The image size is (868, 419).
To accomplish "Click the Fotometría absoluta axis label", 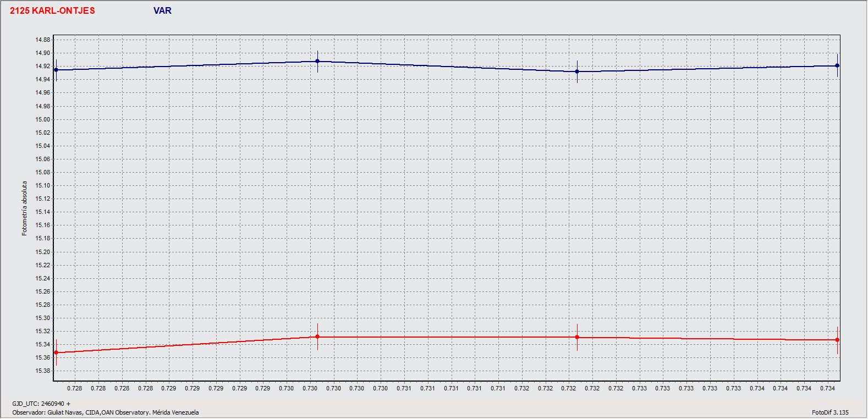I will click(24, 208).
